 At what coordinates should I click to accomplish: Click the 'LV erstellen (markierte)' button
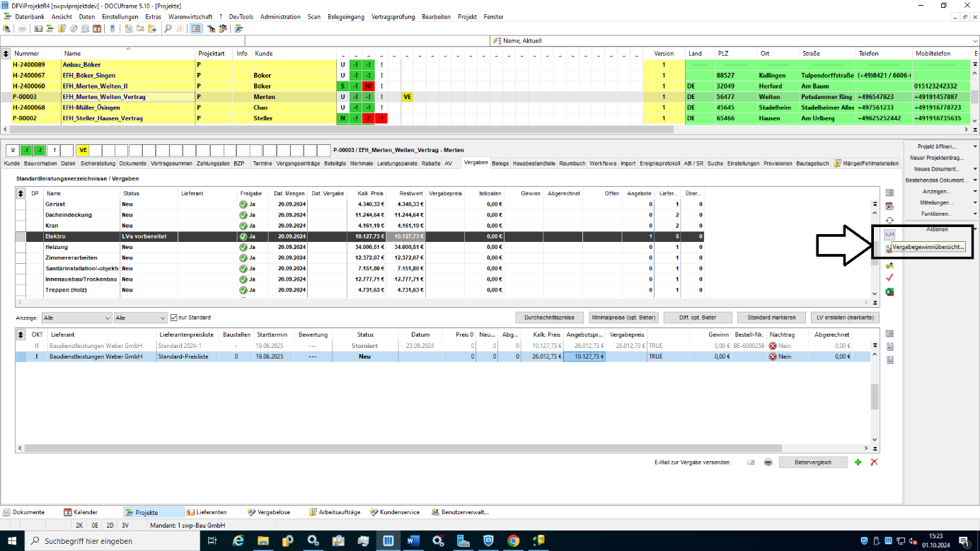[x=844, y=318]
